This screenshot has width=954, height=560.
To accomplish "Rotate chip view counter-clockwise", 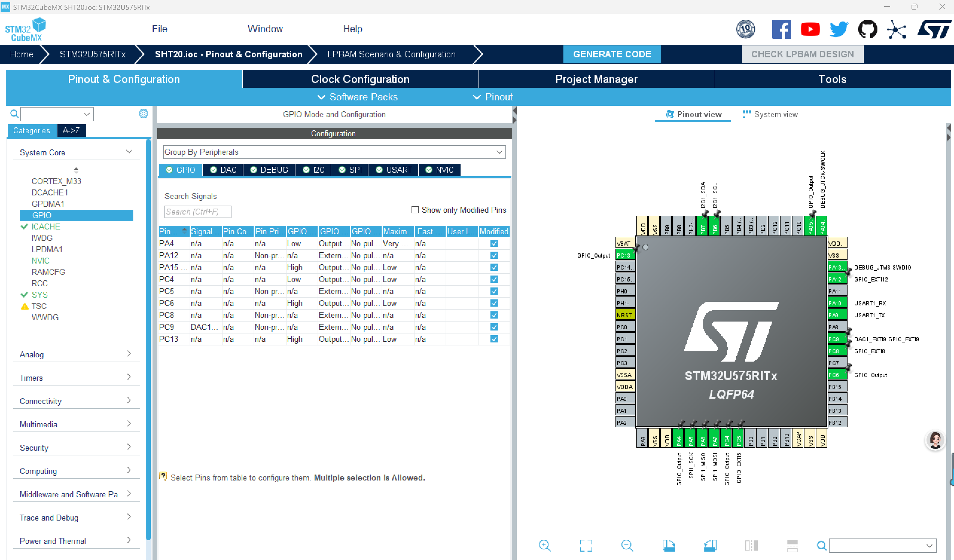I will 710,545.
